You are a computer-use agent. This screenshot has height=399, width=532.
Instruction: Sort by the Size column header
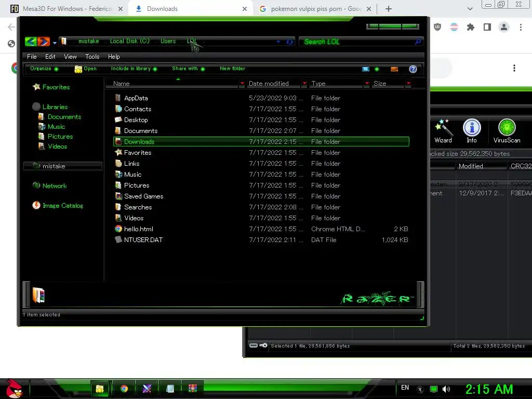[388, 84]
